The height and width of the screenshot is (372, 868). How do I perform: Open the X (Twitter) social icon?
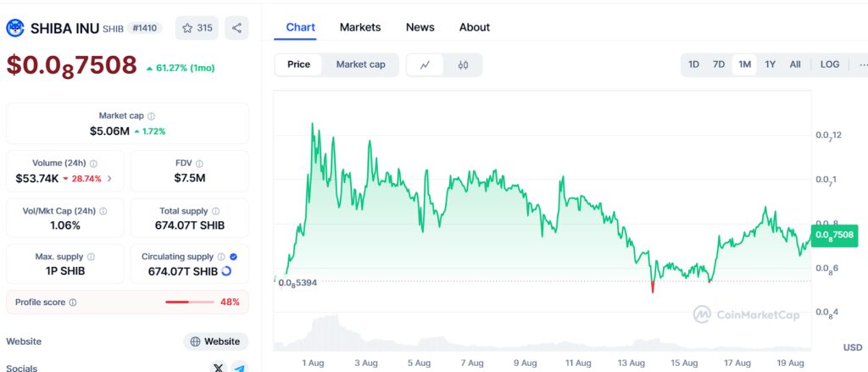[219, 368]
